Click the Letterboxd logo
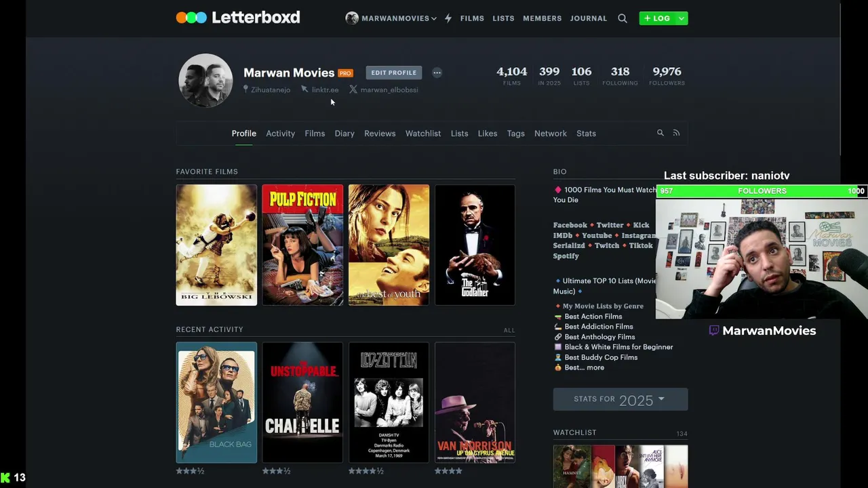868x488 pixels. pos(238,18)
